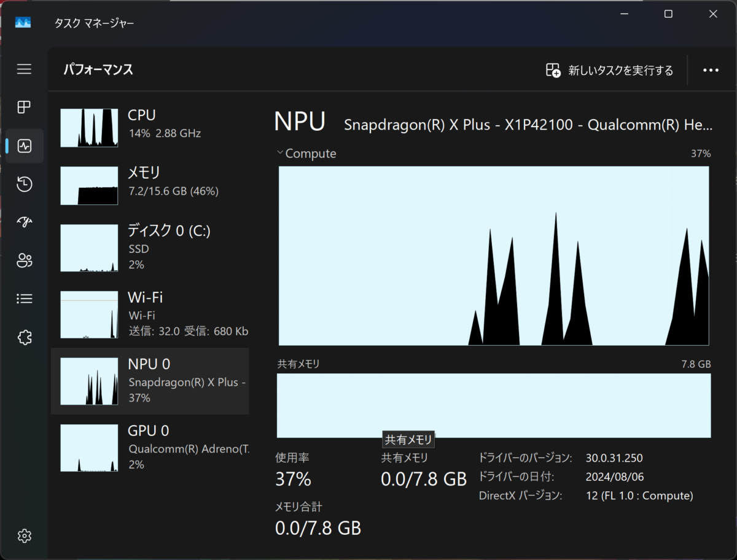
Task: Click the CPU mini graph thumbnail
Action: (x=89, y=128)
